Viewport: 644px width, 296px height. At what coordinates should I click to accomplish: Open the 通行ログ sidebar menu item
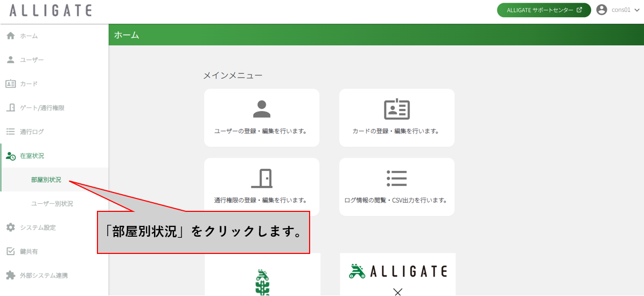(54, 132)
